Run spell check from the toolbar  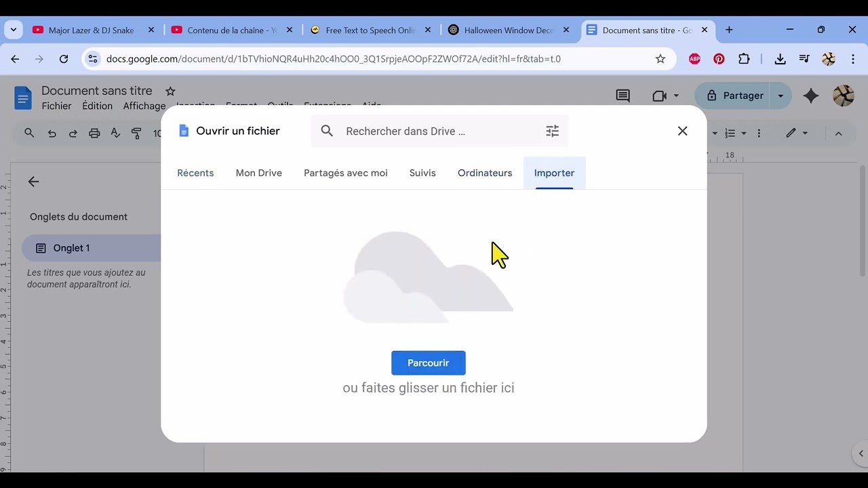tap(115, 134)
